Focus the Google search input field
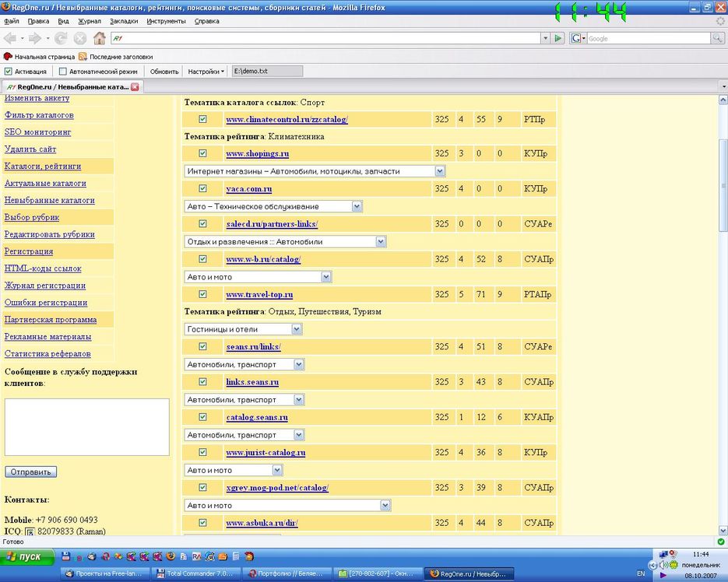This screenshot has width=728, height=582. click(649, 39)
